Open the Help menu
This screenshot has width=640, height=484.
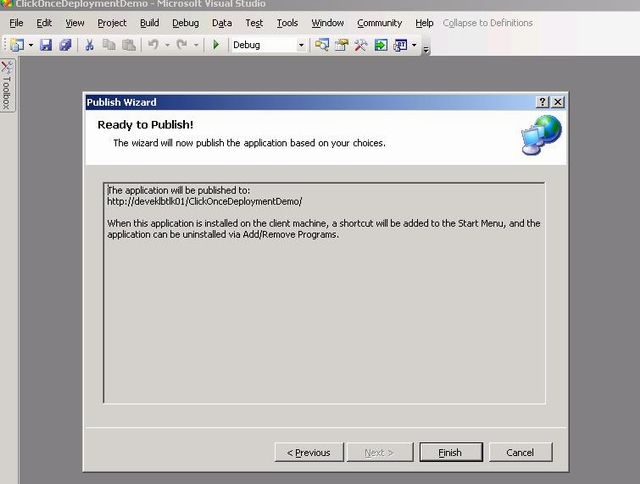coord(424,23)
